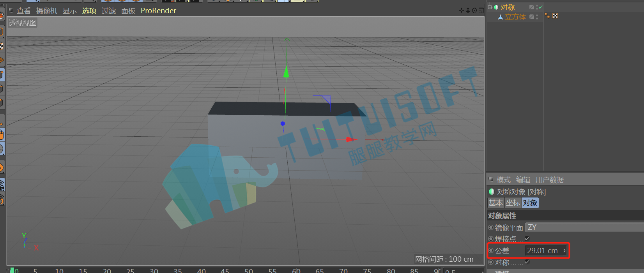The image size is (644, 273).
Task: Open the 模式 attribute menu
Action: point(504,180)
